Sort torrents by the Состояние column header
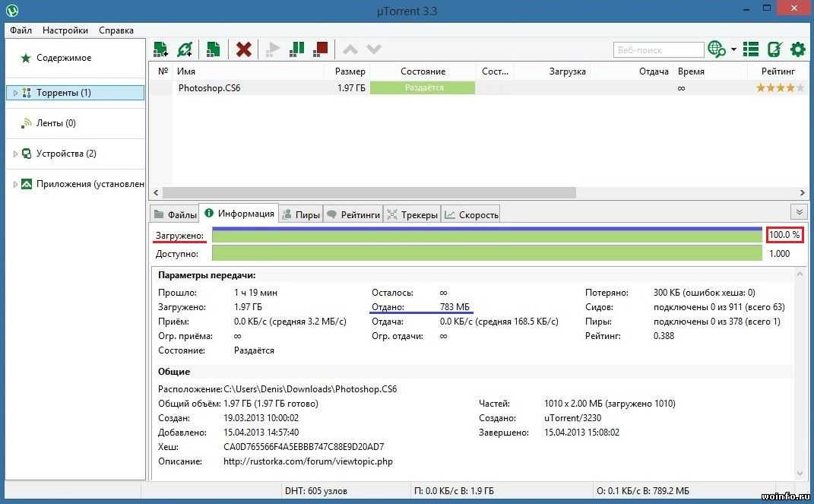Viewport: 814px width, 504px height. [x=423, y=71]
